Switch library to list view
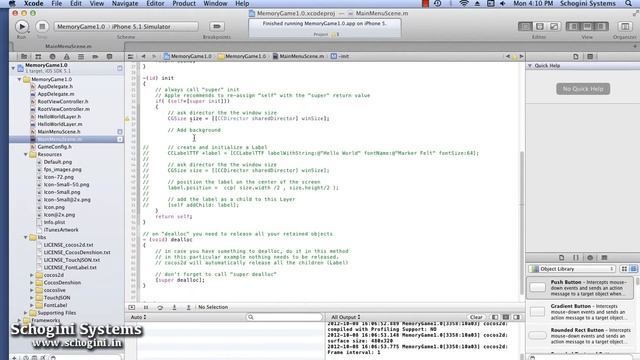The image size is (640, 360). (633, 269)
